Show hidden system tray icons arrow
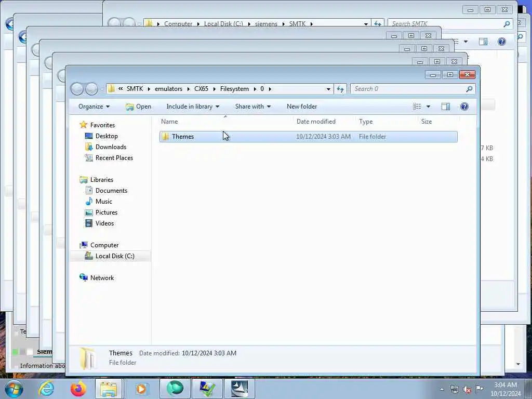The height and width of the screenshot is (399, 532). click(442, 389)
